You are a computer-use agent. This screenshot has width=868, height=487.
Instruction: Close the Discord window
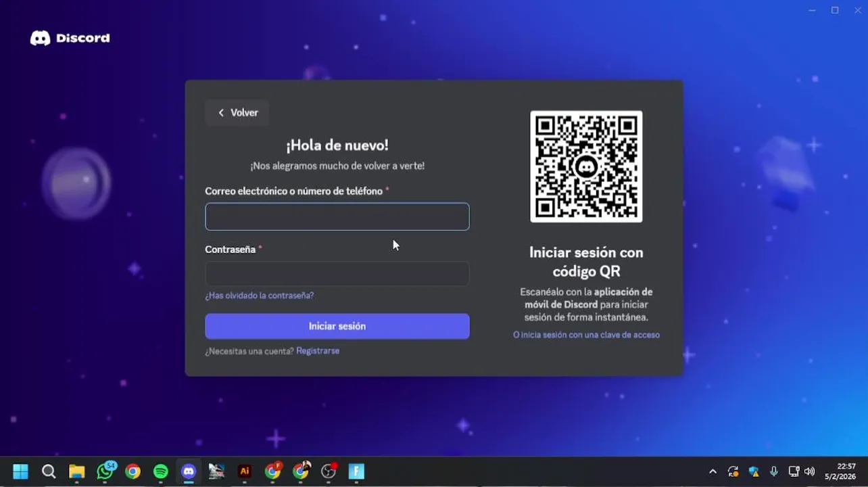857,10
